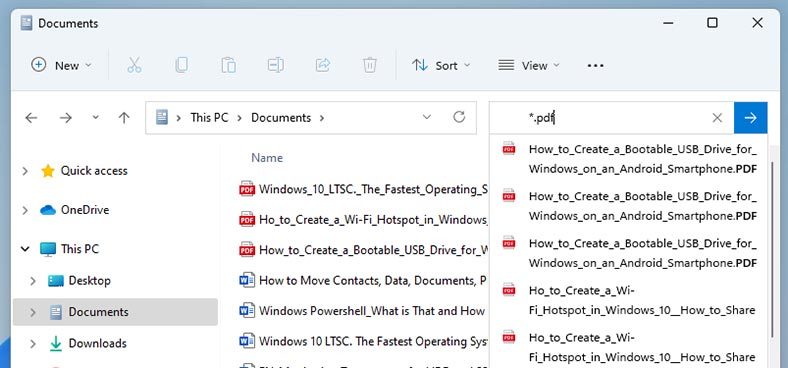Expand the Quick access tree node
The height and width of the screenshot is (368, 788).
point(25,171)
